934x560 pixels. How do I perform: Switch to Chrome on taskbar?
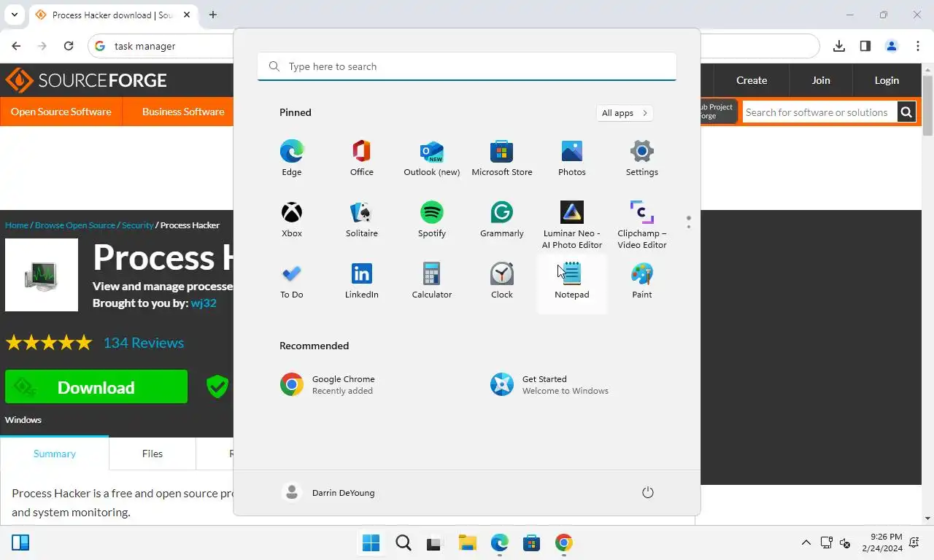click(x=563, y=542)
